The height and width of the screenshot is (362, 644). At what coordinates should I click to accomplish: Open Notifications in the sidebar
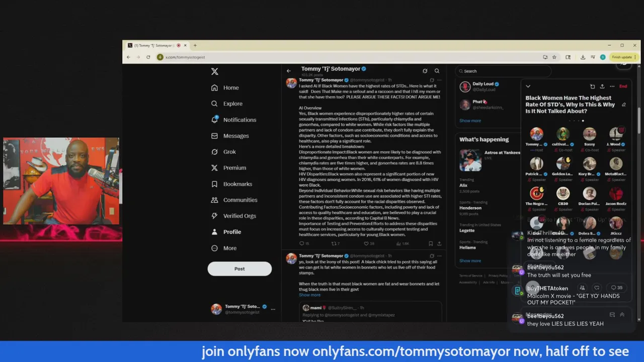click(x=234, y=120)
